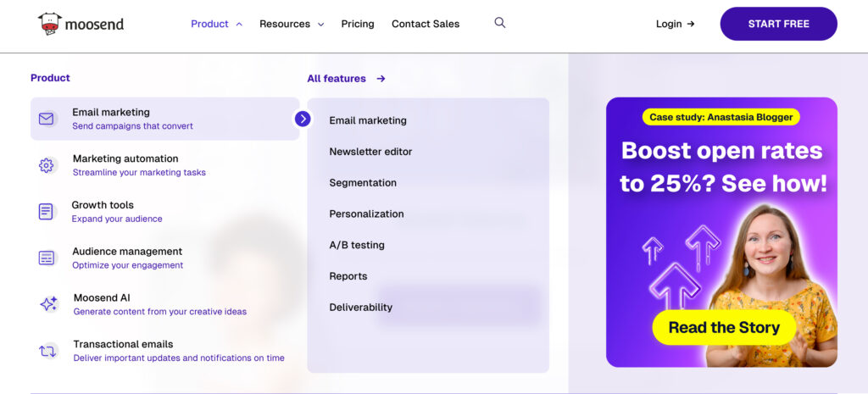The width and height of the screenshot is (868, 394).
Task: Click 'Optimize your engagement' subtitle
Action: point(128,265)
